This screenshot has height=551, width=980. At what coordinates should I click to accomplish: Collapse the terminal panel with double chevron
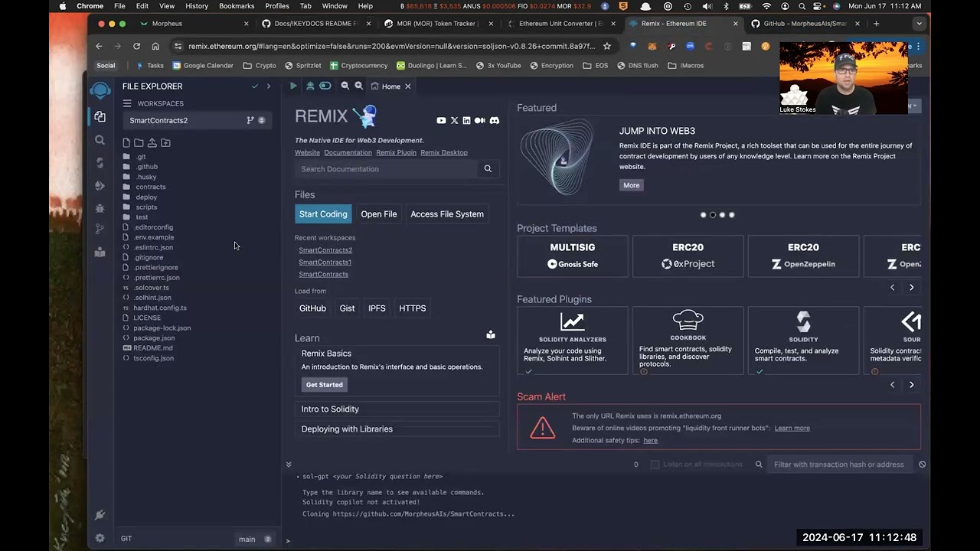coord(289,465)
